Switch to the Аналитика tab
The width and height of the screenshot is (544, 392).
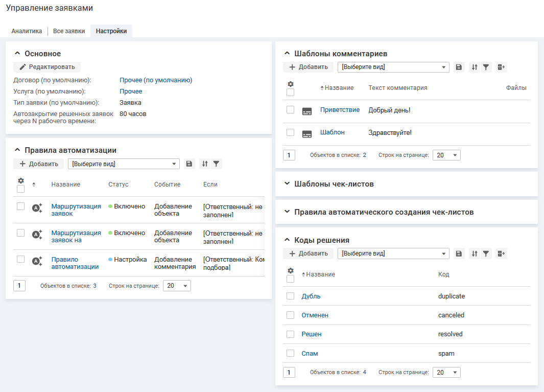click(x=27, y=31)
